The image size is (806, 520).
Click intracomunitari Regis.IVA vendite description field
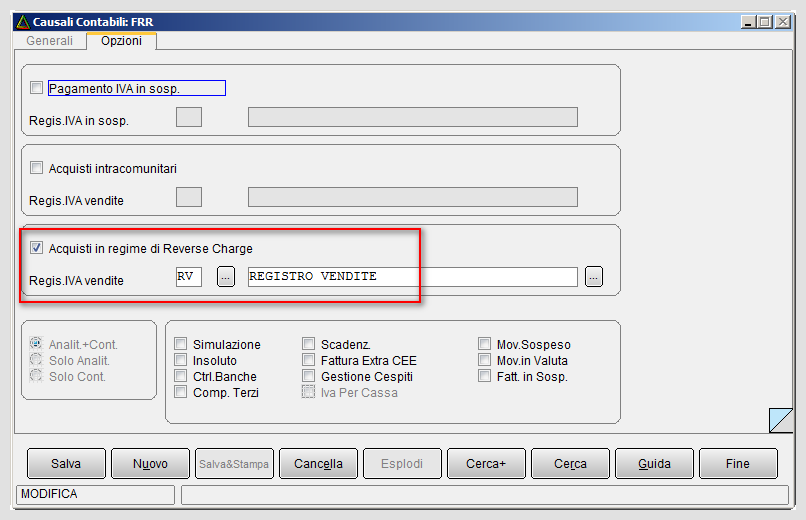click(x=413, y=197)
